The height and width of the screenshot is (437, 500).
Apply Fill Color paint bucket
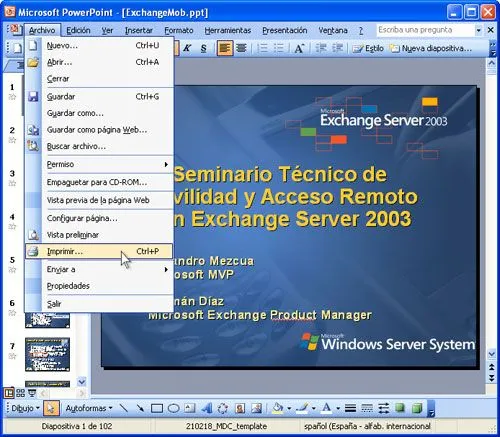click(278, 408)
